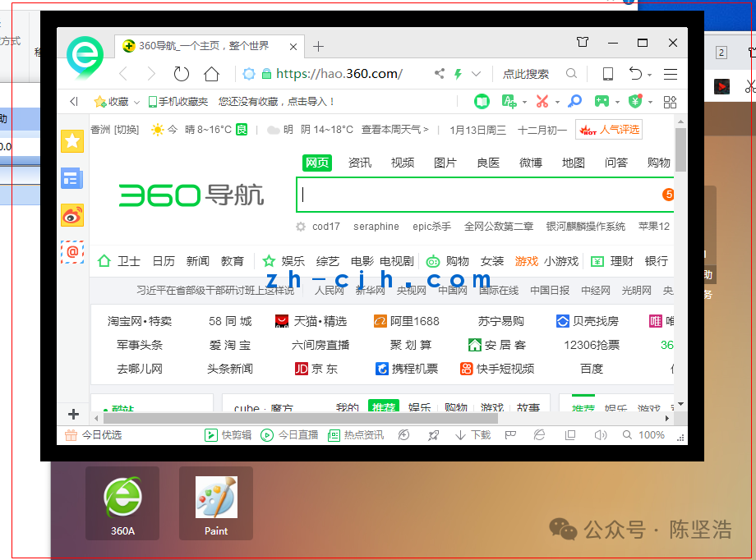Select the 网页 search tab
756x560 pixels.
(317, 163)
